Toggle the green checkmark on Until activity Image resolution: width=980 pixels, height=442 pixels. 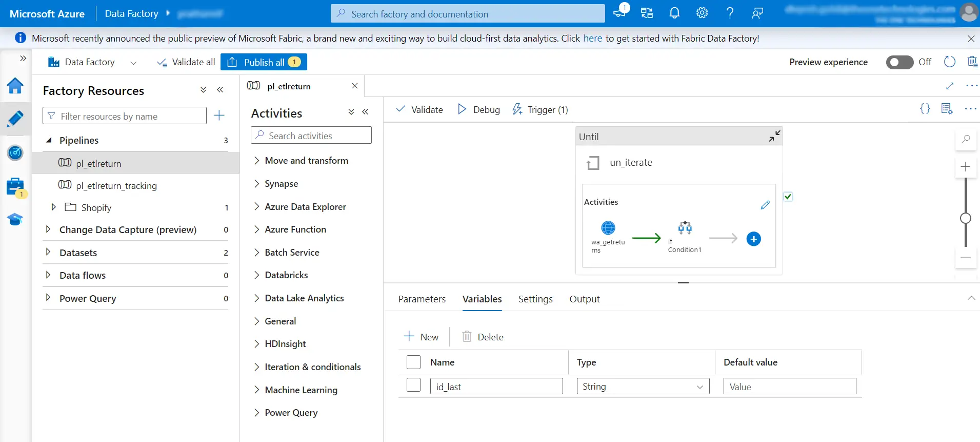click(x=788, y=197)
